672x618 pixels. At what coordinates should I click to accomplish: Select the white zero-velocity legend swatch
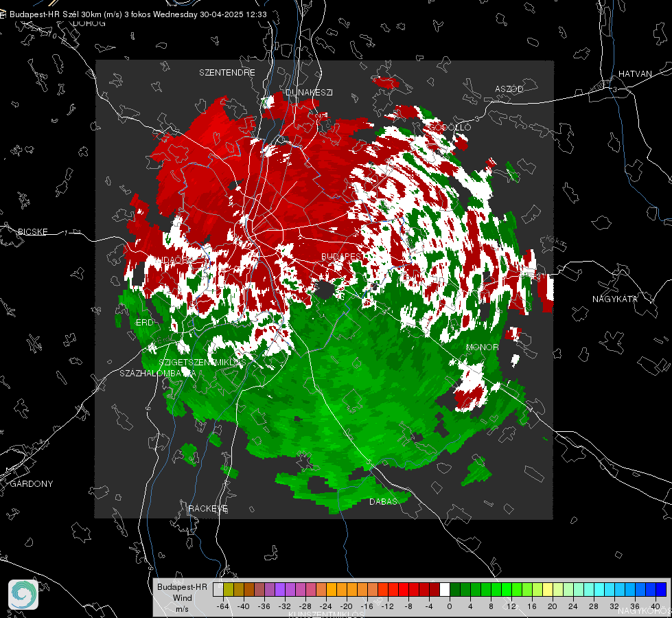click(445, 589)
